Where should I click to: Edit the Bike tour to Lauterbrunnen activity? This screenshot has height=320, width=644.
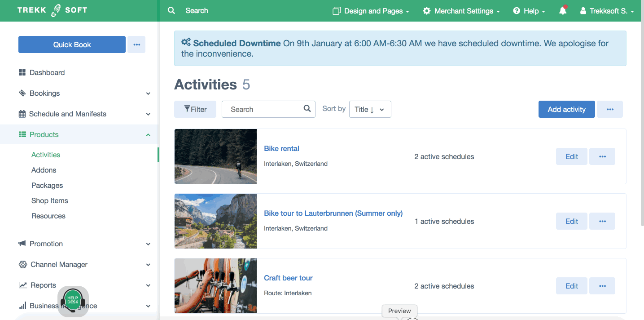pyautogui.click(x=572, y=221)
